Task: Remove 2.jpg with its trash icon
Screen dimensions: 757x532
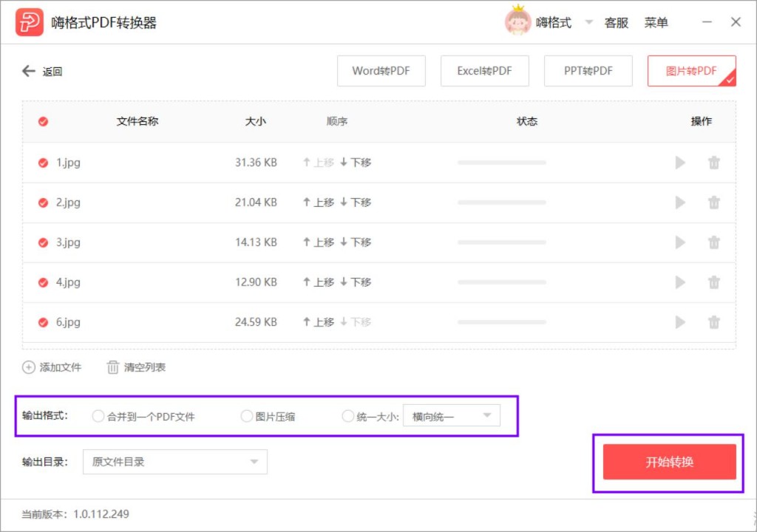Action: 714,202
